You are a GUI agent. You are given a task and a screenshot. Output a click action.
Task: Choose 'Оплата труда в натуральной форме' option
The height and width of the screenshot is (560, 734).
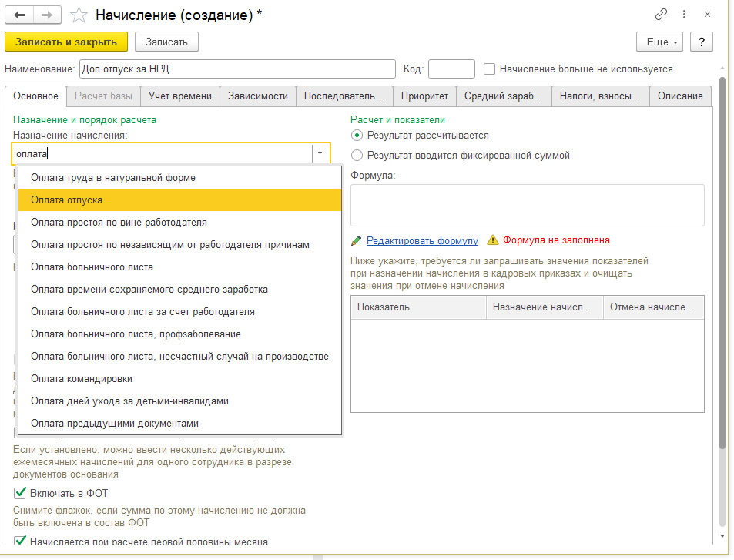(x=179, y=177)
